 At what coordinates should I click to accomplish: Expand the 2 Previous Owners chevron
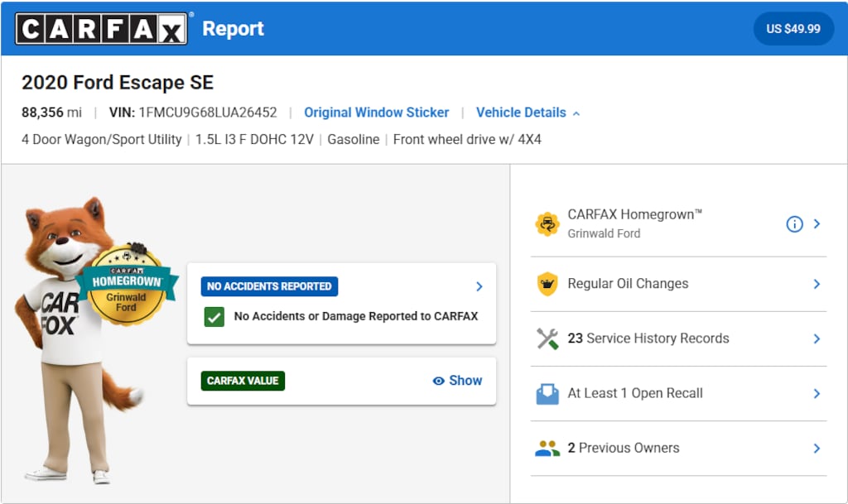tap(817, 449)
